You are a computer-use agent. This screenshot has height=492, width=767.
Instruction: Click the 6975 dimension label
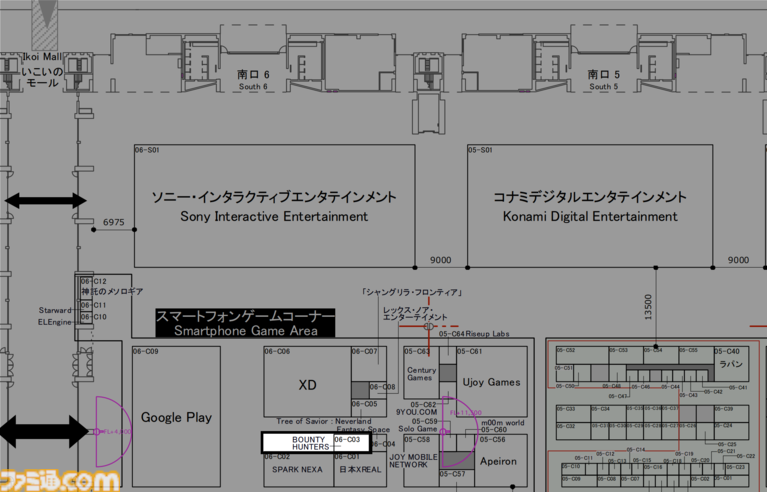[x=113, y=222]
